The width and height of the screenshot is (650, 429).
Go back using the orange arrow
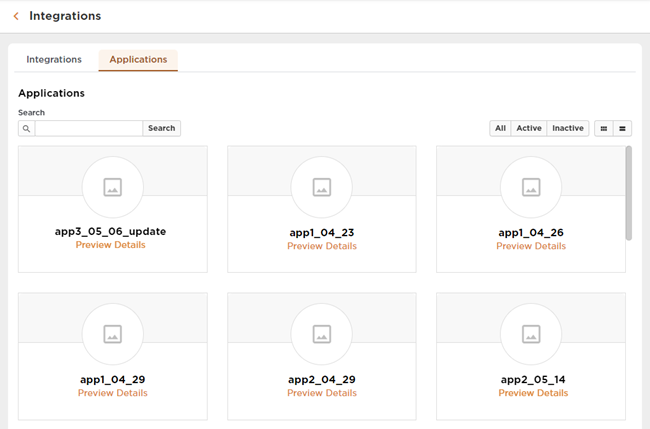click(x=16, y=16)
